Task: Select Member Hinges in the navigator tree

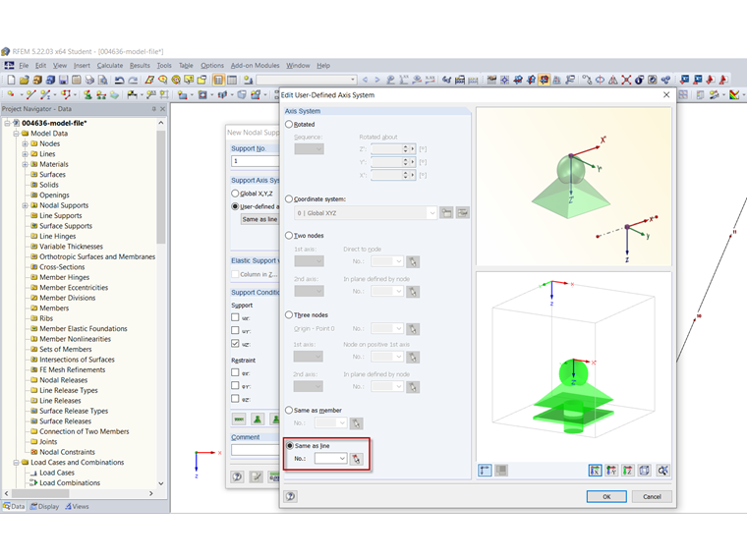Action: (64, 278)
